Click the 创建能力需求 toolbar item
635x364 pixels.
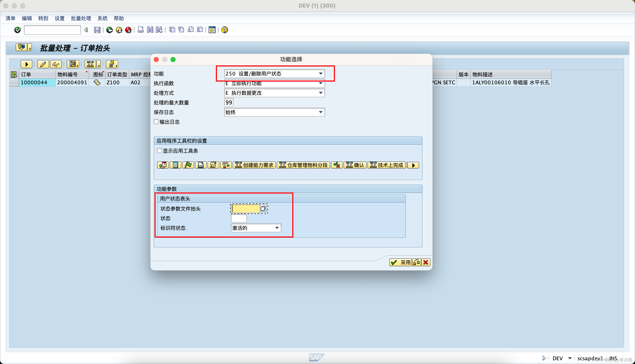(x=254, y=165)
